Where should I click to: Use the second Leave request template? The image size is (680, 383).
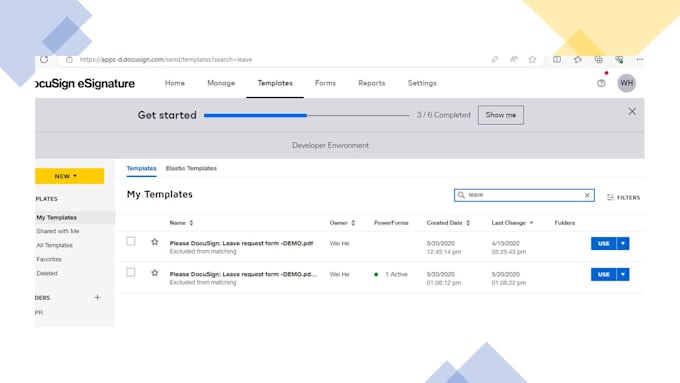(604, 275)
